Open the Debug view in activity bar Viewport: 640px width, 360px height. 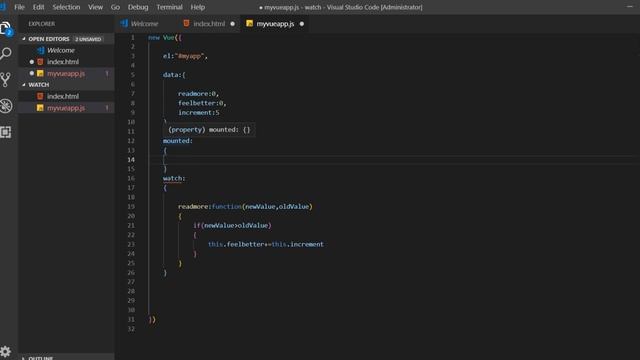click(6, 106)
